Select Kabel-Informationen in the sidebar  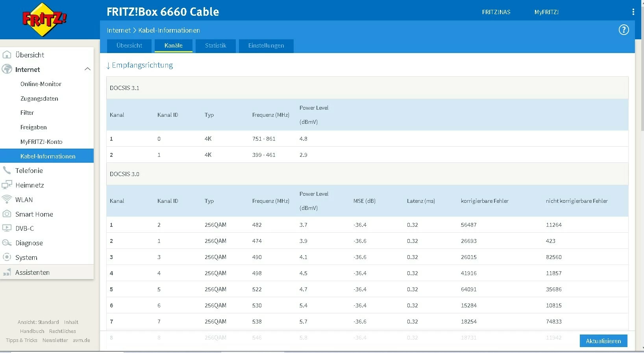pyautogui.click(x=47, y=156)
